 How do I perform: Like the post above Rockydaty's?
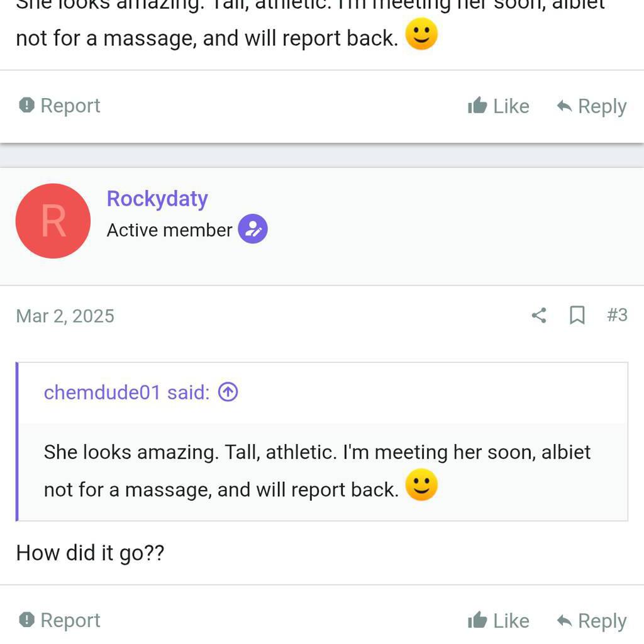tap(499, 106)
